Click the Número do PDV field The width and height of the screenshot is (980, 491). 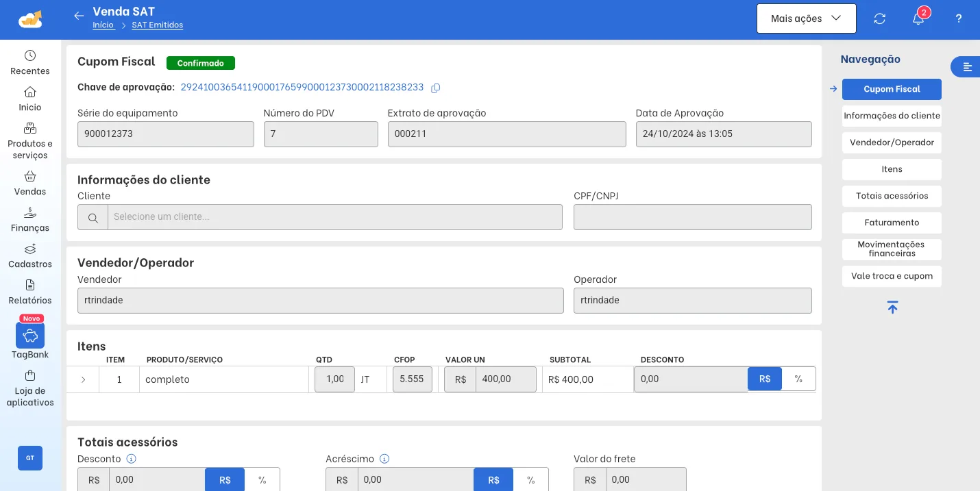pyautogui.click(x=321, y=134)
